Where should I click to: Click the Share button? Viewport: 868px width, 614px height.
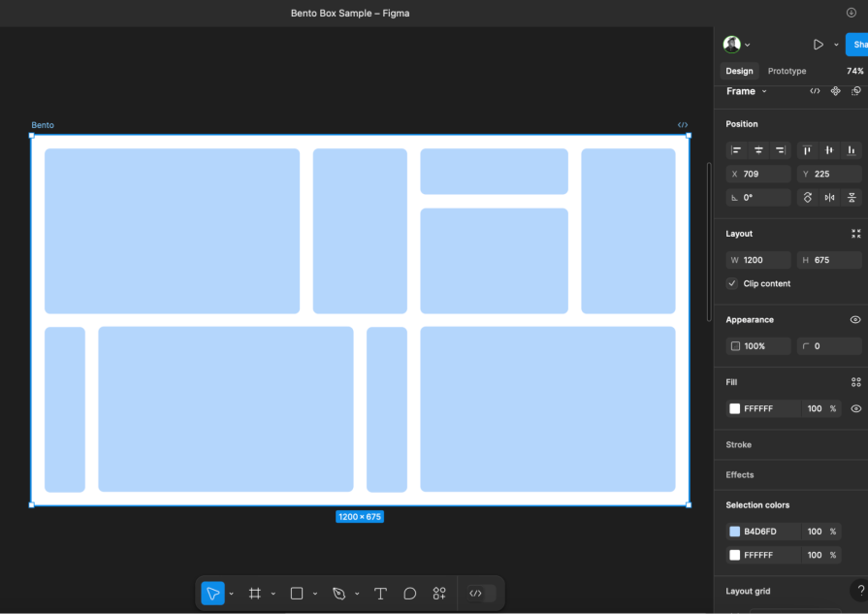pyautogui.click(x=858, y=44)
